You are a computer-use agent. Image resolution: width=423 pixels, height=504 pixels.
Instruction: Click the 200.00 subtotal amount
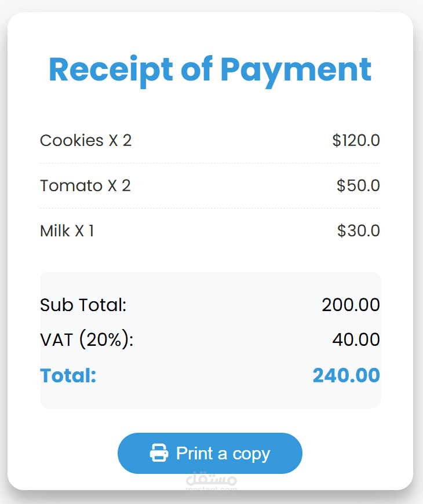coord(351,305)
